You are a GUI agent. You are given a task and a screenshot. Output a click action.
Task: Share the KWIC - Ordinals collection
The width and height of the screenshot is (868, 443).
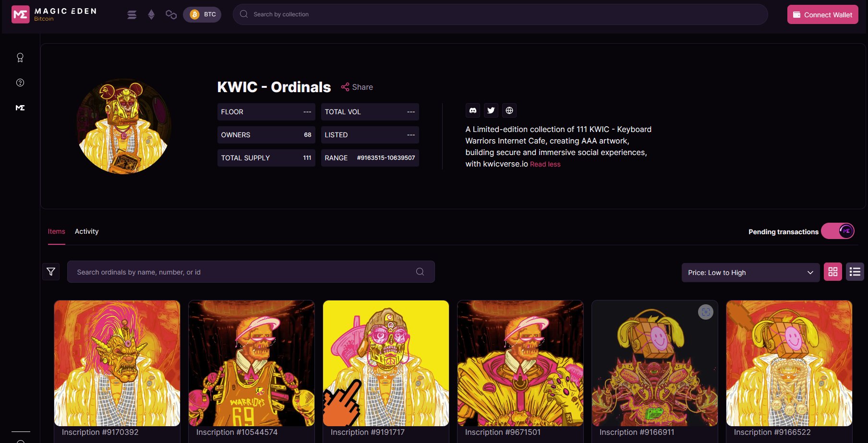pyautogui.click(x=357, y=87)
